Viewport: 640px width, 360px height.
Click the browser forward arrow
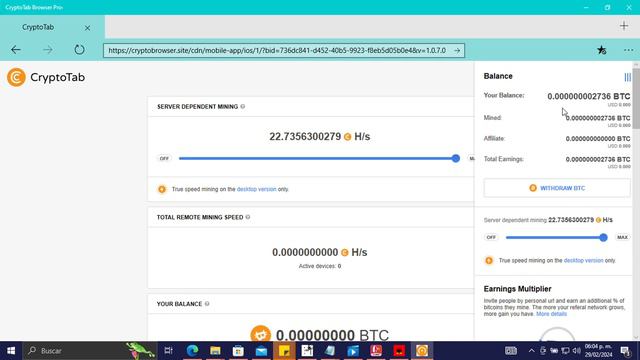[48, 50]
